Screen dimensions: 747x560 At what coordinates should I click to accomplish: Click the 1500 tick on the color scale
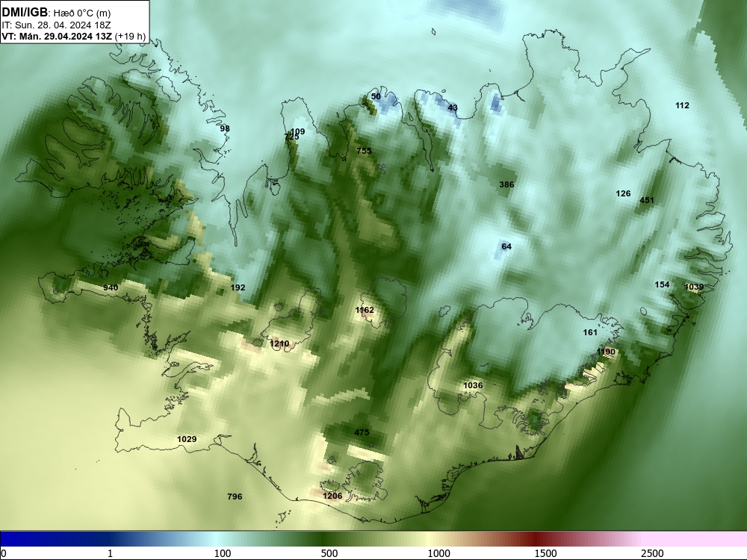point(545,553)
